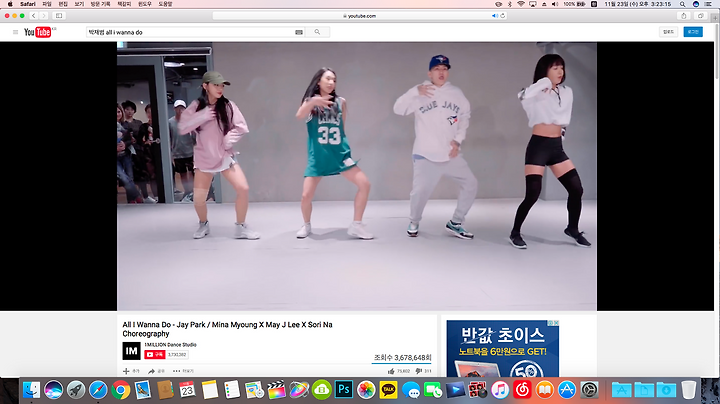The height and width of the screenshot is (404, 720).
Task: Click the YouTube search magnifier button
Action: point(317,32)
